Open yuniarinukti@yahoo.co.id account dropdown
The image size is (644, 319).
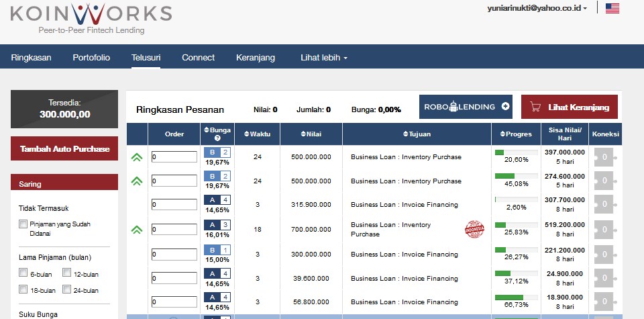pos(537,8)
